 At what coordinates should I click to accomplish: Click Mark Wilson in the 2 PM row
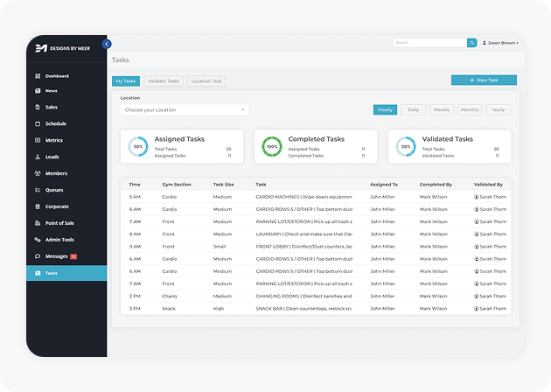pyautogui.click(x=433, y=296)
